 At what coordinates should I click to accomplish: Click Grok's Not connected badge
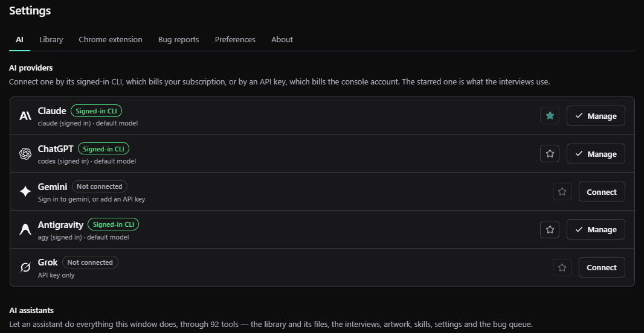pos(90,262)
